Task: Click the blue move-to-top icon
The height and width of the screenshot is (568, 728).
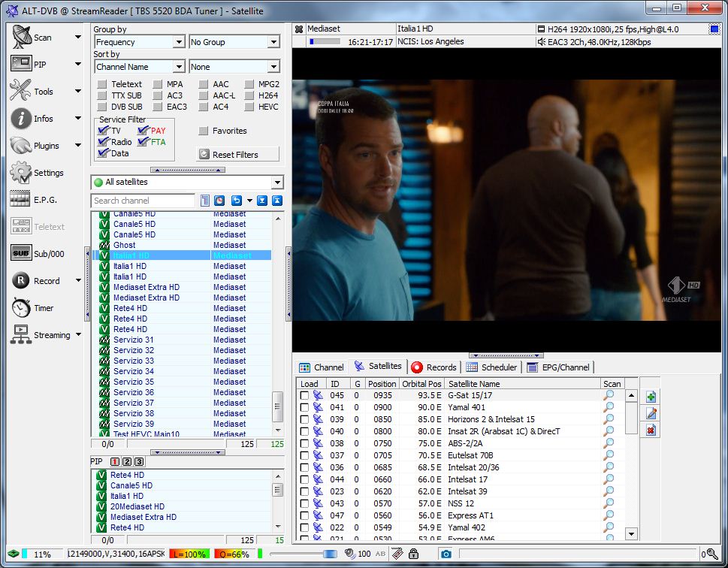Action: click(276, 200)
